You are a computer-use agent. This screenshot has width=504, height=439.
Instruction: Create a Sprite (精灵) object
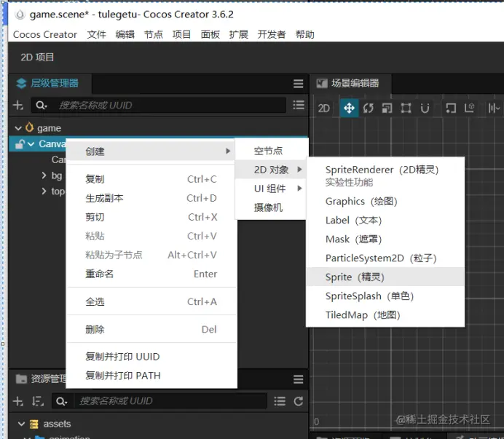click(x=385, y=277)
